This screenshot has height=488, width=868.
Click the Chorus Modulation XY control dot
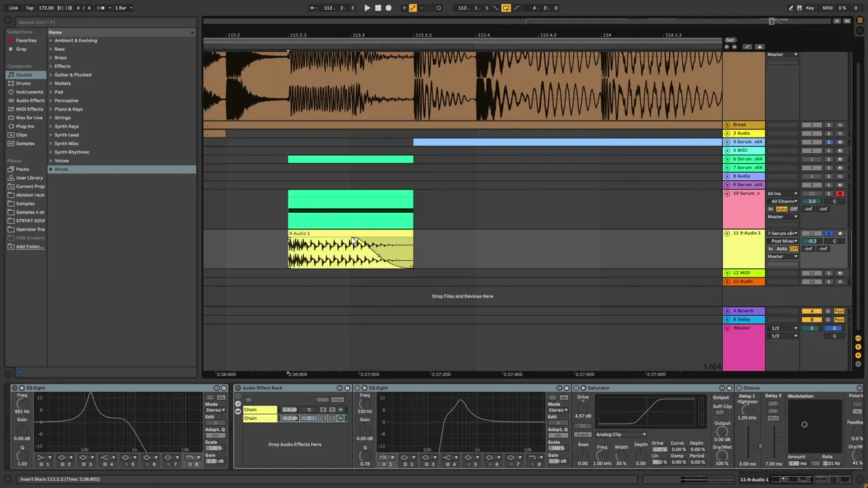point(804,425)
